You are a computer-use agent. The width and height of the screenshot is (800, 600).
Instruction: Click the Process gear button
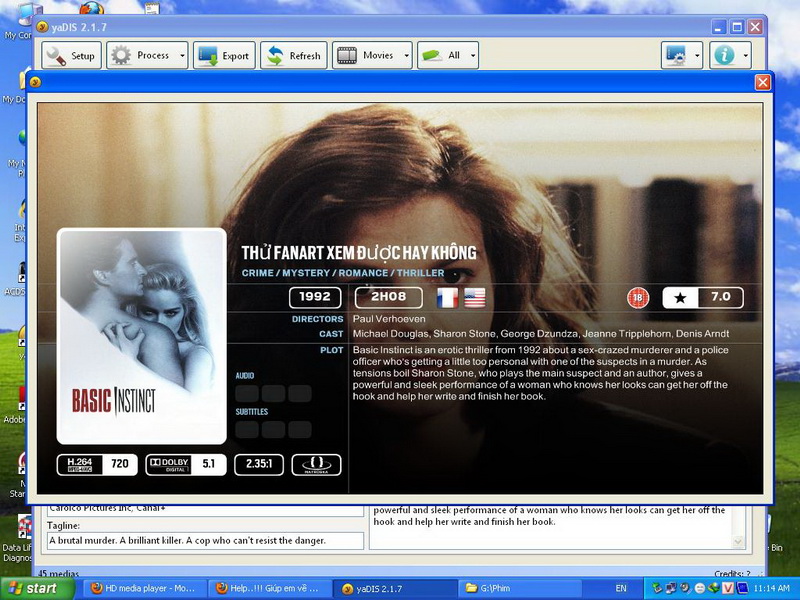pos(141,55)
